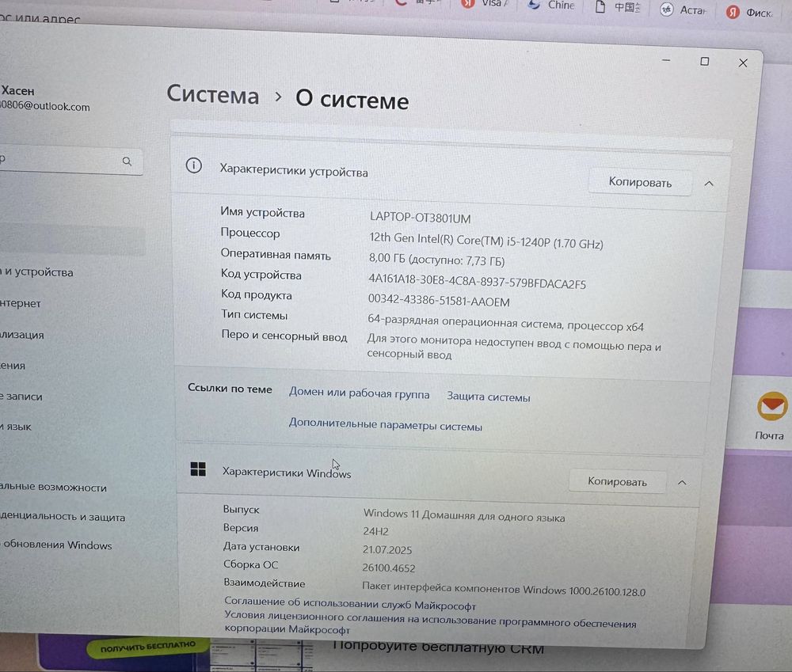
Task: Click the search magnifier icon in Settings
Action: coord(127,161)
